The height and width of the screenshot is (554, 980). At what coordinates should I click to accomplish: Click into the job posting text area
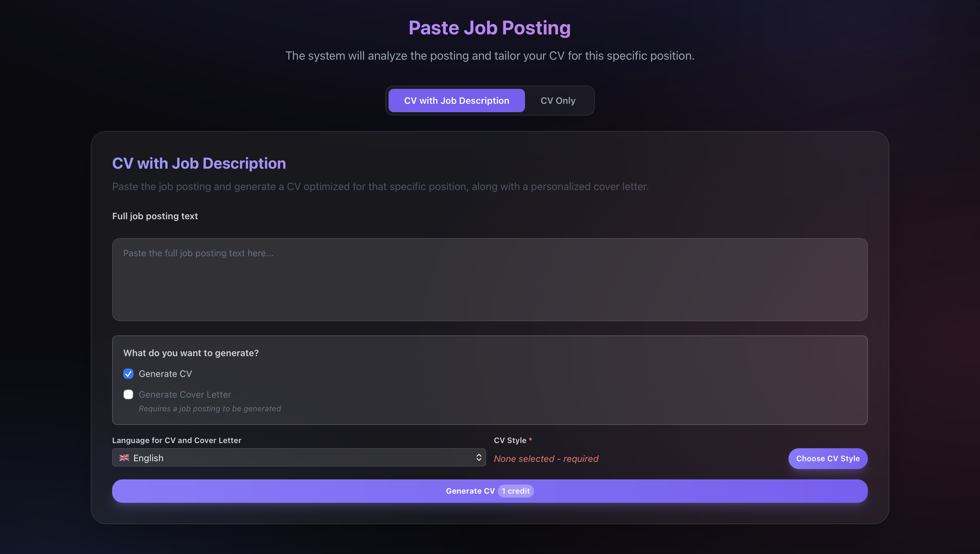coord(489,280)
